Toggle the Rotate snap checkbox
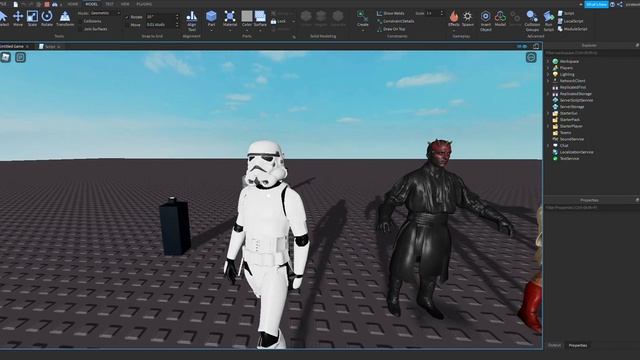 (x=127, y=17)
